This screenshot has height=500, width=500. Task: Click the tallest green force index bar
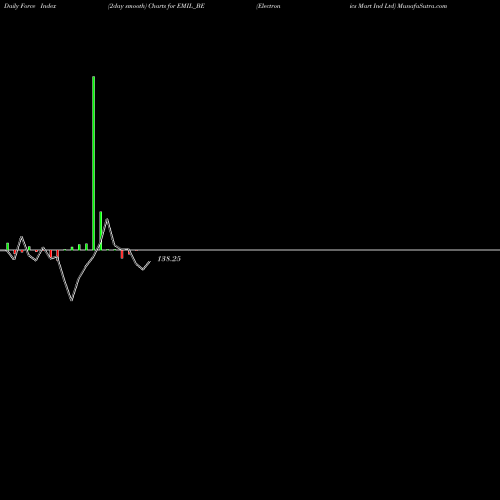[93, 163]
